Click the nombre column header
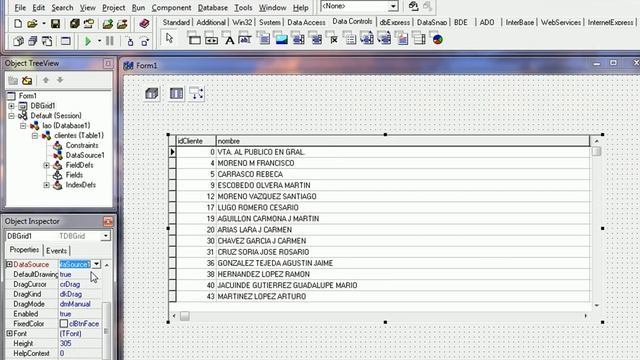The width and height of the screenshot is (640, 360). 402,141
